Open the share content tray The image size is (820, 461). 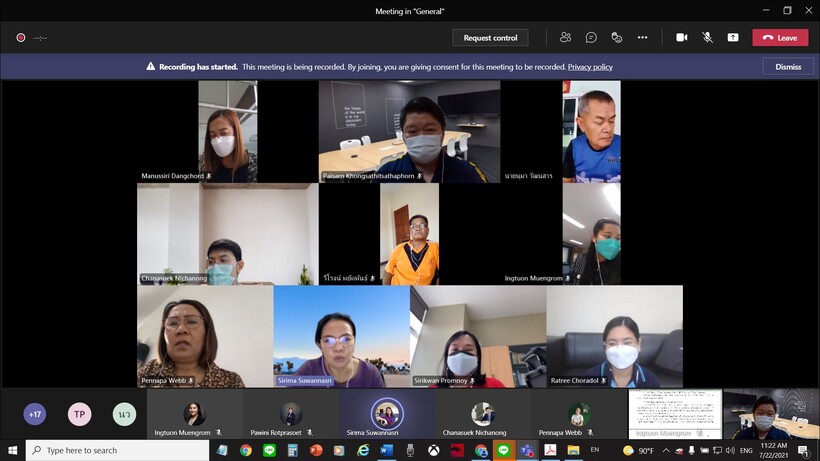point(733,37)
